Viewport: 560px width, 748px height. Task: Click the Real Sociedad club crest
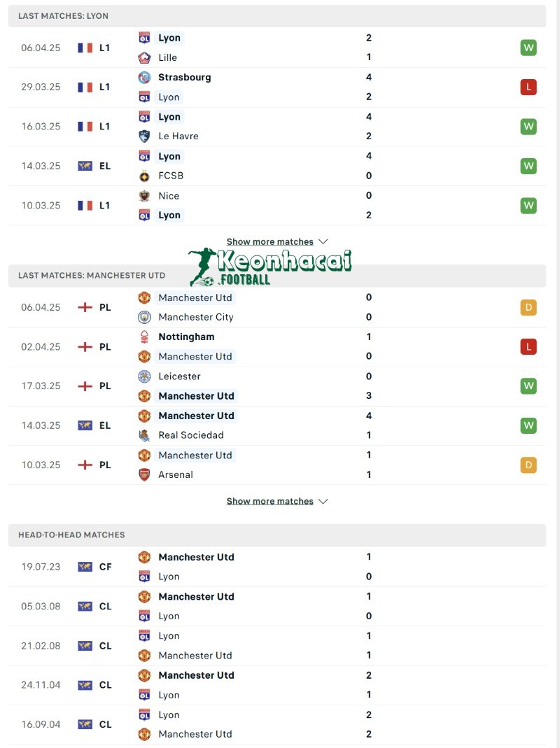pyautogui.click(x=144, y=435)
